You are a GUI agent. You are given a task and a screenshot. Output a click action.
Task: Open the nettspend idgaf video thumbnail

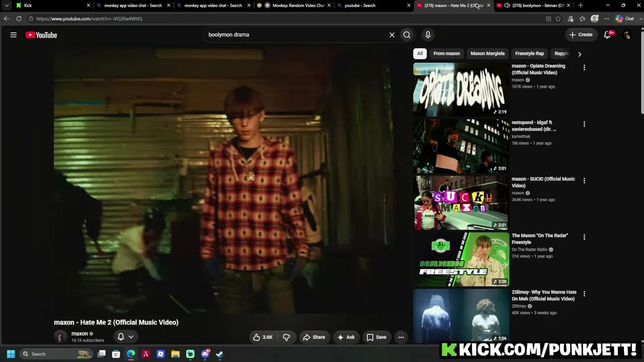pos(461,146)
